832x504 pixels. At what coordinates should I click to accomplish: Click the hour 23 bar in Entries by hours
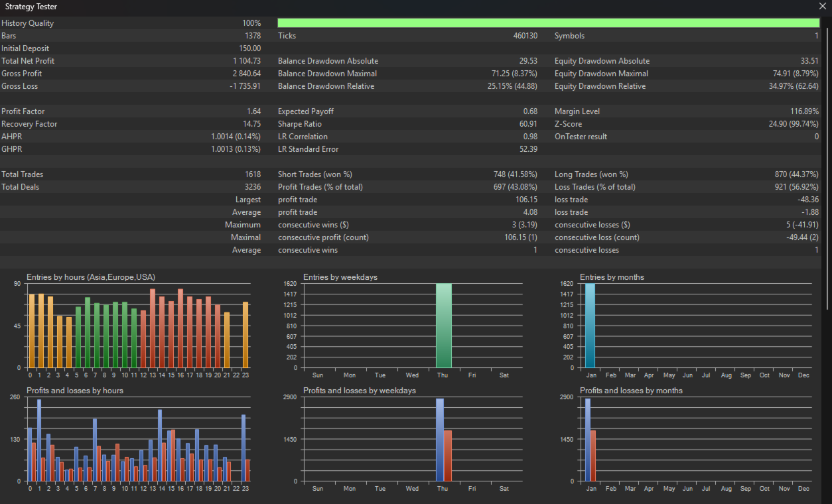245,335
